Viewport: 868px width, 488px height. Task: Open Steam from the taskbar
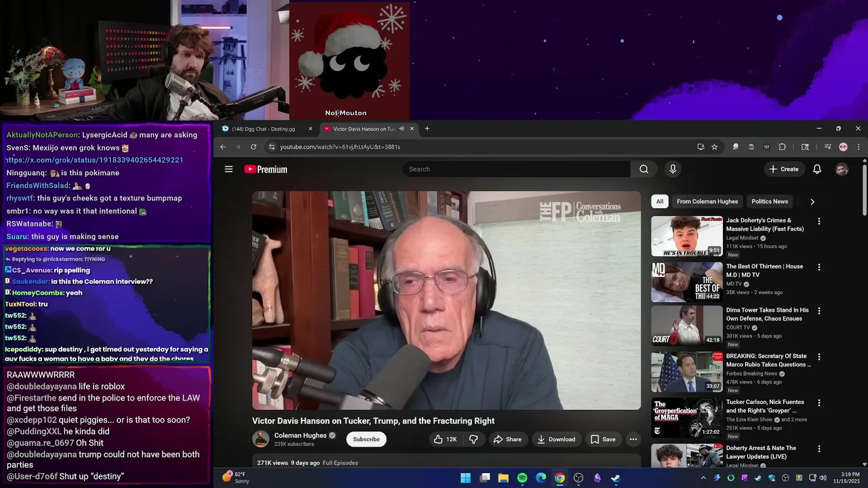click(615, 478)
